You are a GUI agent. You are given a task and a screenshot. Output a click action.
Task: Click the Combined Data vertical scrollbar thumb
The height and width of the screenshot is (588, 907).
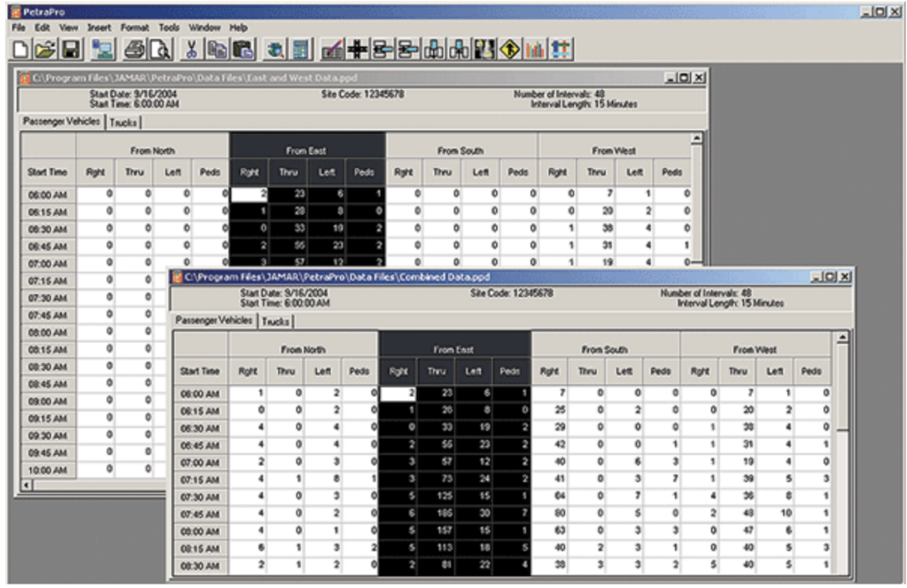click(x=843, y=387)
